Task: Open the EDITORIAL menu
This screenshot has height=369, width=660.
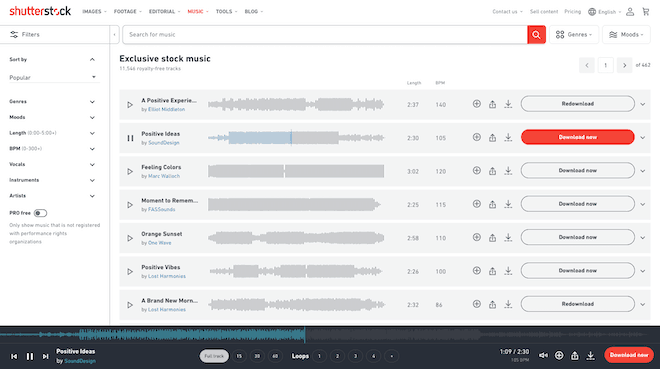Action: (x=164, y=12)
